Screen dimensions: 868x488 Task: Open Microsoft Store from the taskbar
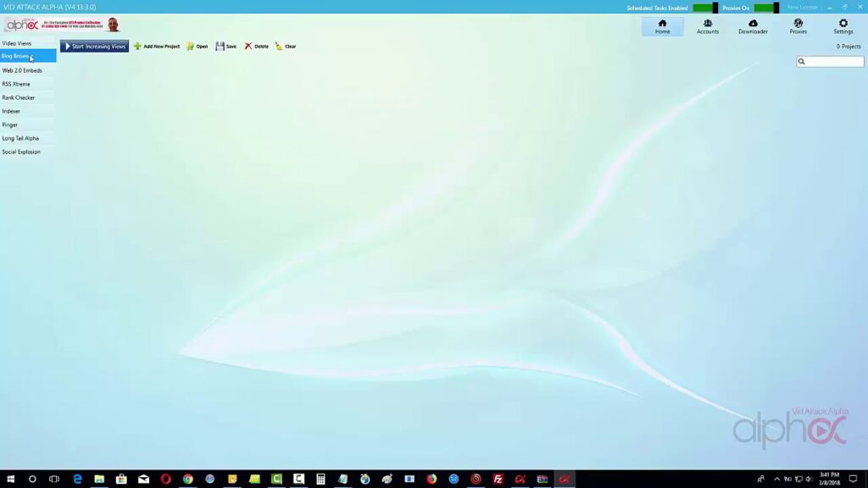click(x=121, y=480)
